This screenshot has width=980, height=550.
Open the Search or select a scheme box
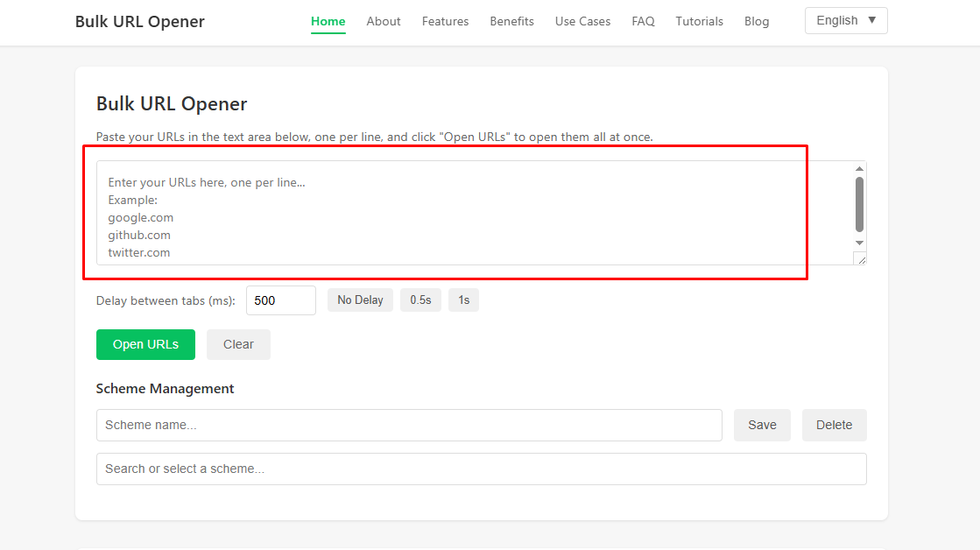[x=482, y=469]
